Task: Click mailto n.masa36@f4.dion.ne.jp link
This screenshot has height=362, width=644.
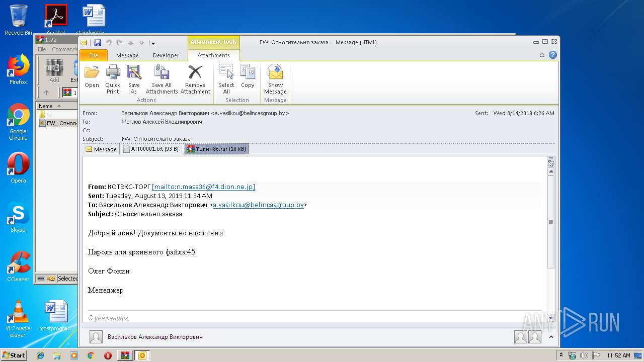Action: pyautogui.click(x=203, y=187)
